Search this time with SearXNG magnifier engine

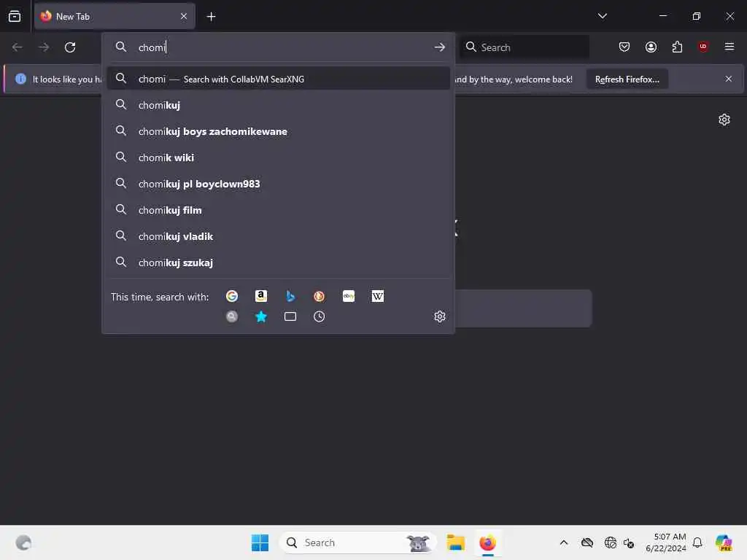(x=232, y=316)
